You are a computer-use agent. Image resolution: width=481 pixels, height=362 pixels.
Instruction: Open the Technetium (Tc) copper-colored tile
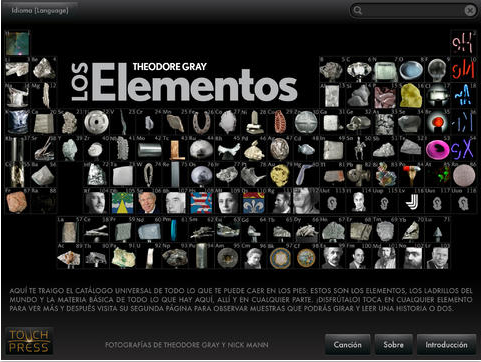(175, 148)
